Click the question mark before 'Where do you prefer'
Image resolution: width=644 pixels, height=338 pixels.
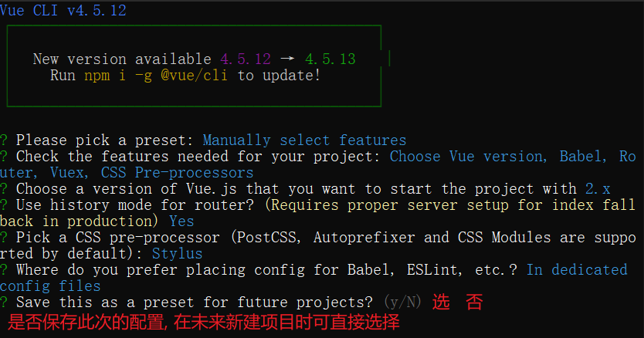tap(4, 270)
